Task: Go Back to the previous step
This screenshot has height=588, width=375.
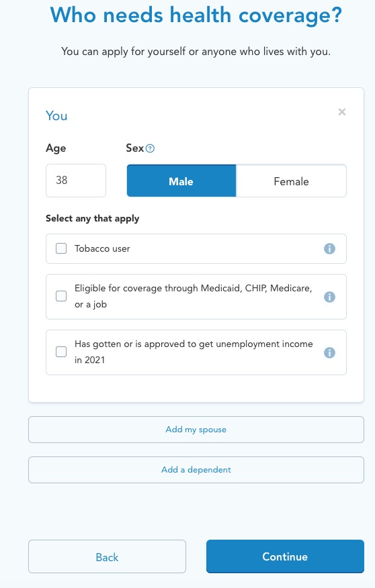Action: [x=107, y=556]
